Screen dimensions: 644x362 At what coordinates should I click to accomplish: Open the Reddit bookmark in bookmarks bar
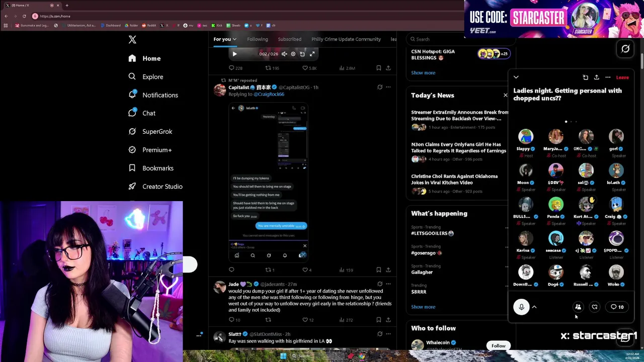pyautogui.click(x=149, y=25)
